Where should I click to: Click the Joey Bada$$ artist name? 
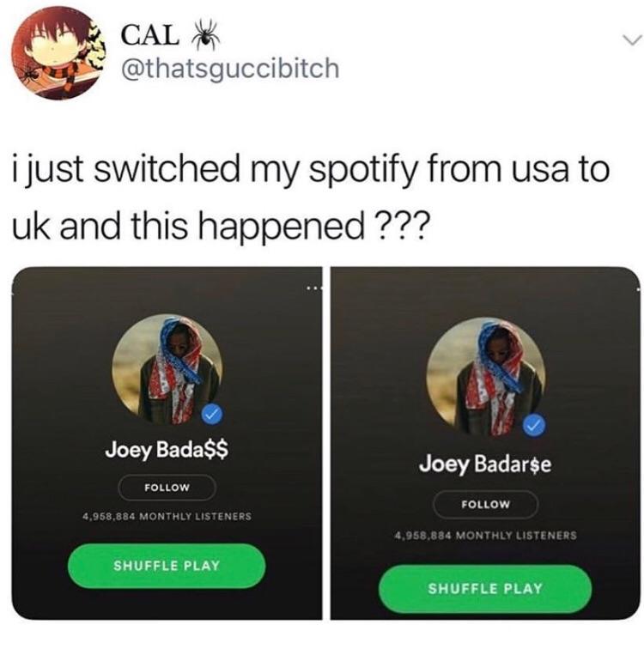point(167,450)
